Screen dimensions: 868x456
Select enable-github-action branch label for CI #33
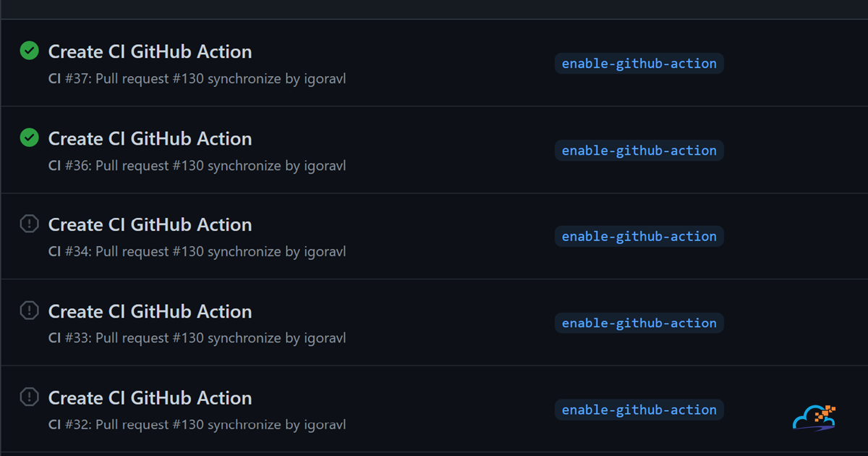(639, 323)
